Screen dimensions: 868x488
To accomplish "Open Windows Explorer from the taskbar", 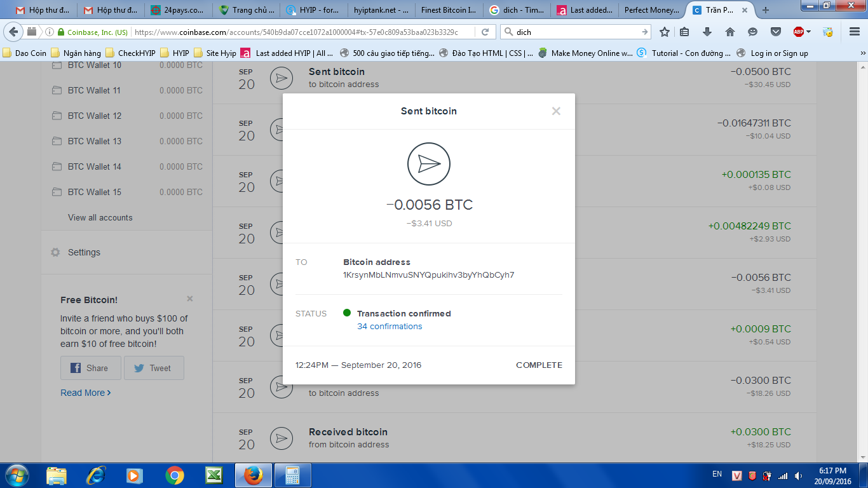I will (57, 475).
